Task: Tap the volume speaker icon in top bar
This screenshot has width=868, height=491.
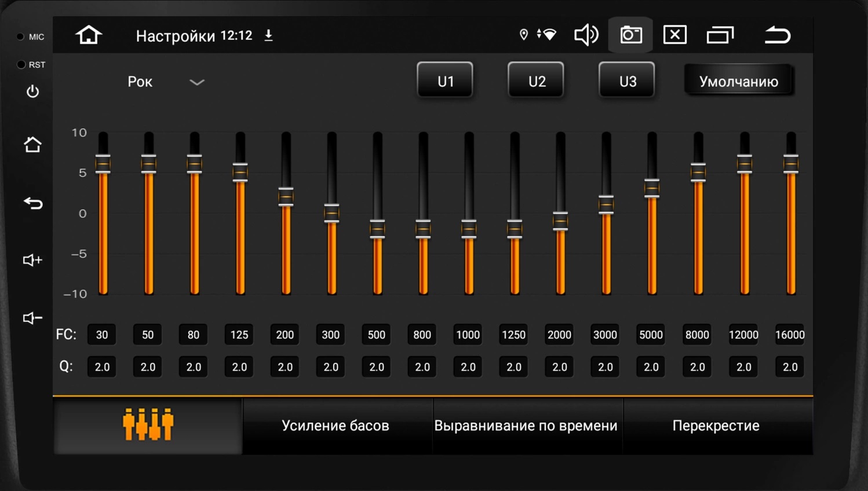Action: pos(586,35)
